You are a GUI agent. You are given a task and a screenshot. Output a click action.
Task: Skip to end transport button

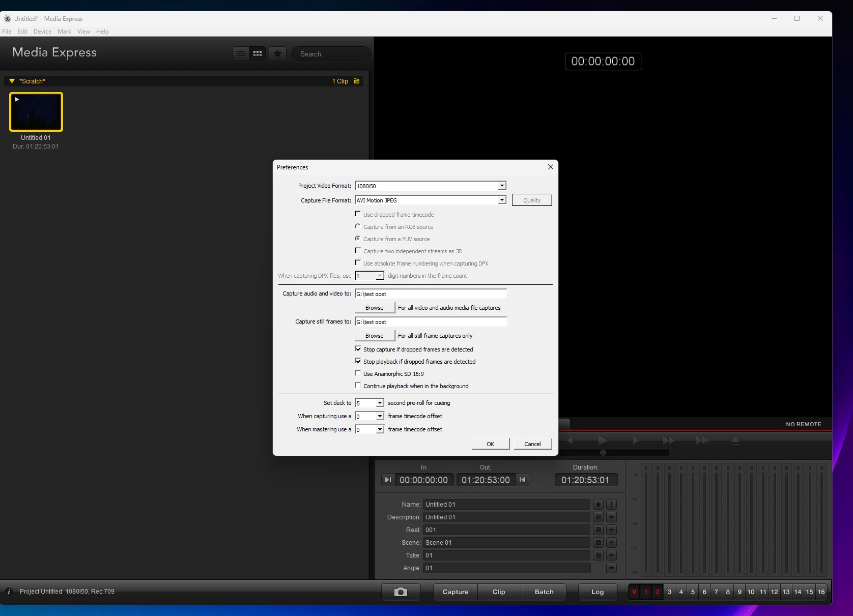pyautogui.click(x=702, y=440)
